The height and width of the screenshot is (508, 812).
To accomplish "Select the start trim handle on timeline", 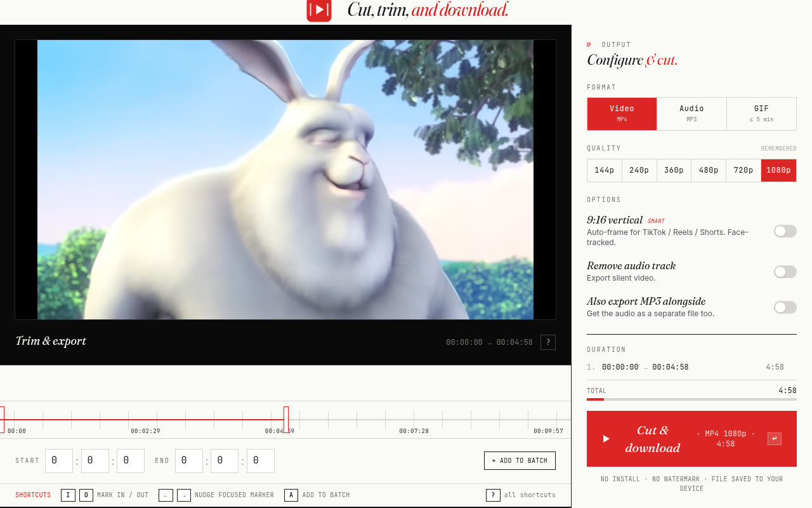I will 2,420.
